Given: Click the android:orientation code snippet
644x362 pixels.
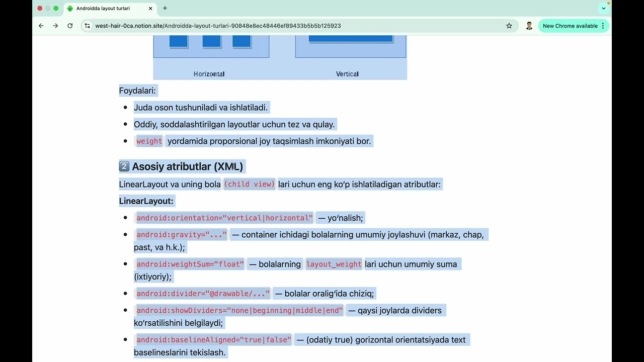Looking at the screenshot, I should pyautogui.click(x=224, y=218).
